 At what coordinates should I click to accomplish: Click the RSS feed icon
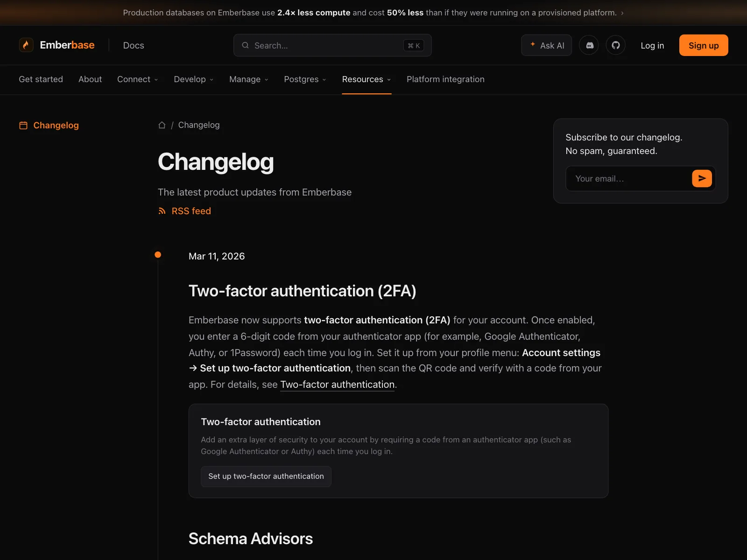tap(162, 211)
